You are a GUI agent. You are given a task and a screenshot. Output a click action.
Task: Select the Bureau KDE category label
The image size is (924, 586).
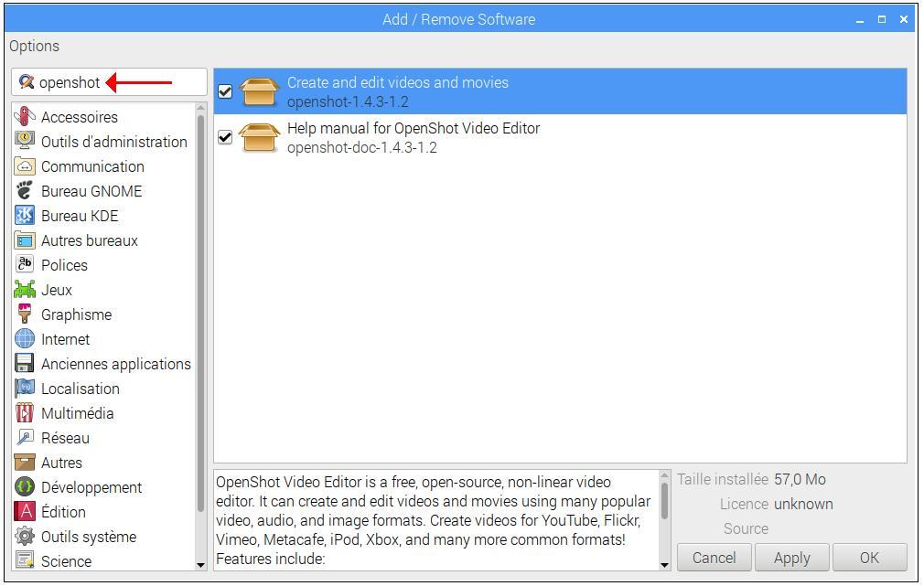point(80,216)
